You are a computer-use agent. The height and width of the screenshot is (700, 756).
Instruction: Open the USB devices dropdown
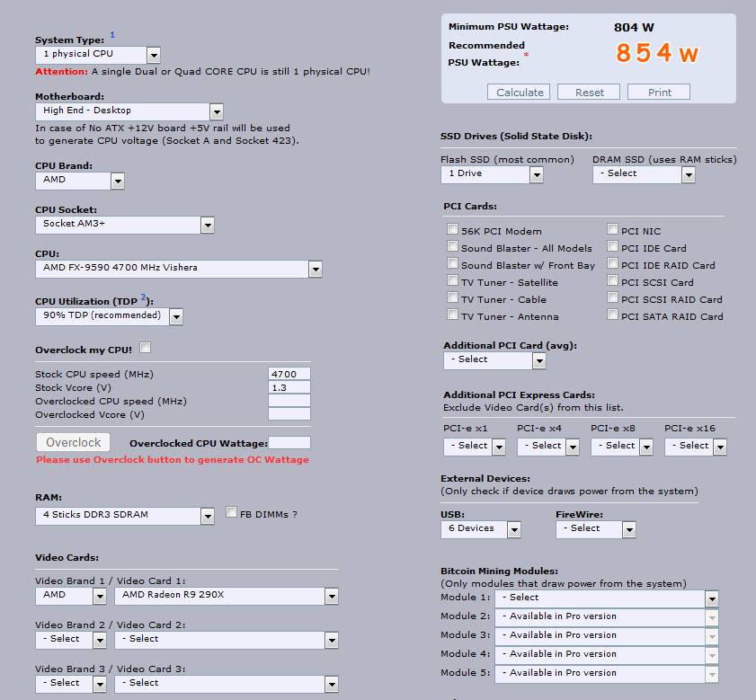click(x=481, y=529)
